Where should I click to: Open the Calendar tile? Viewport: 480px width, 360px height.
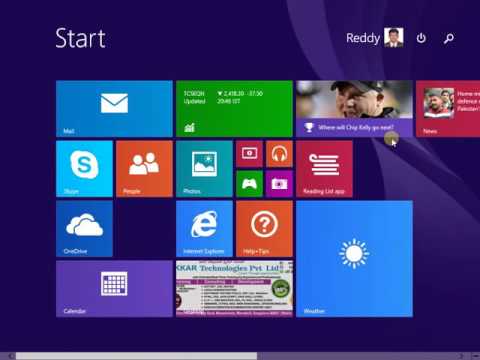pyautogui.click(x=114, y=289)
